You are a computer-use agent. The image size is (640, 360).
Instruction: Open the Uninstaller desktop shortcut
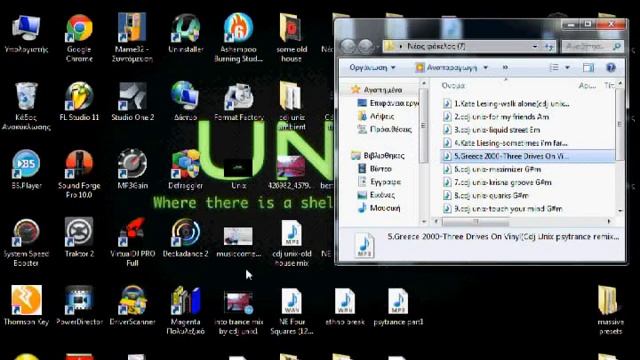coord(186,33)
